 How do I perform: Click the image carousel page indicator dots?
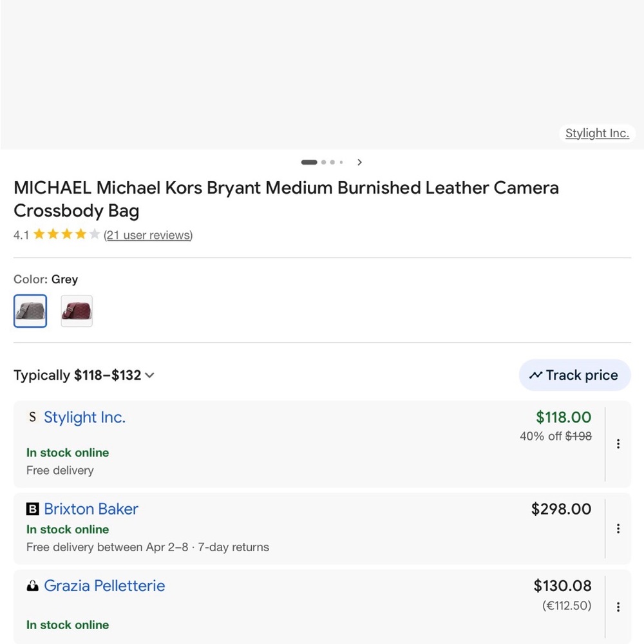322,162
